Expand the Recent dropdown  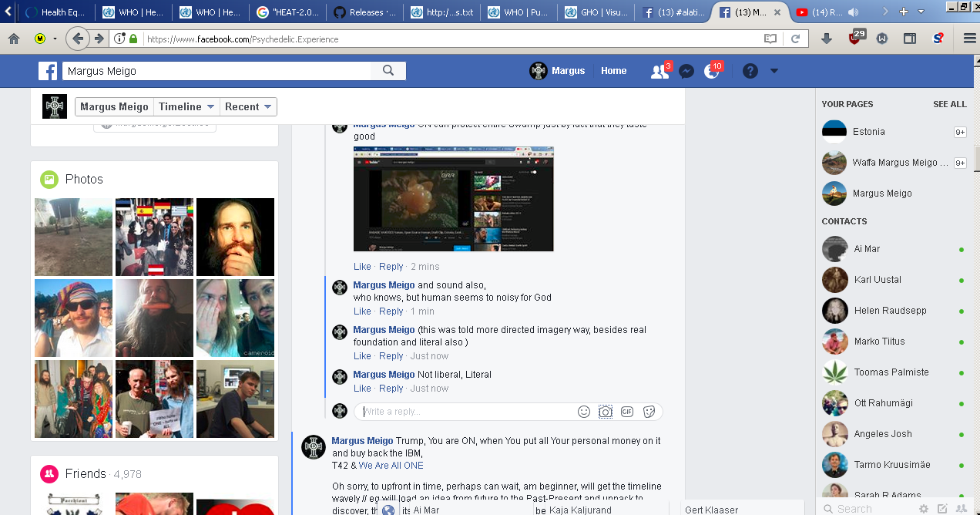point(248,107)
